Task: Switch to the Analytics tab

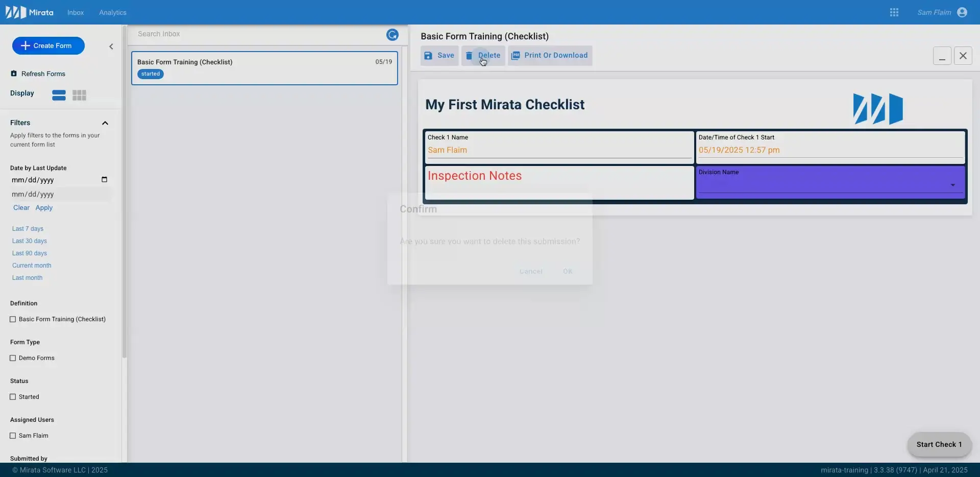Action: 112,12
